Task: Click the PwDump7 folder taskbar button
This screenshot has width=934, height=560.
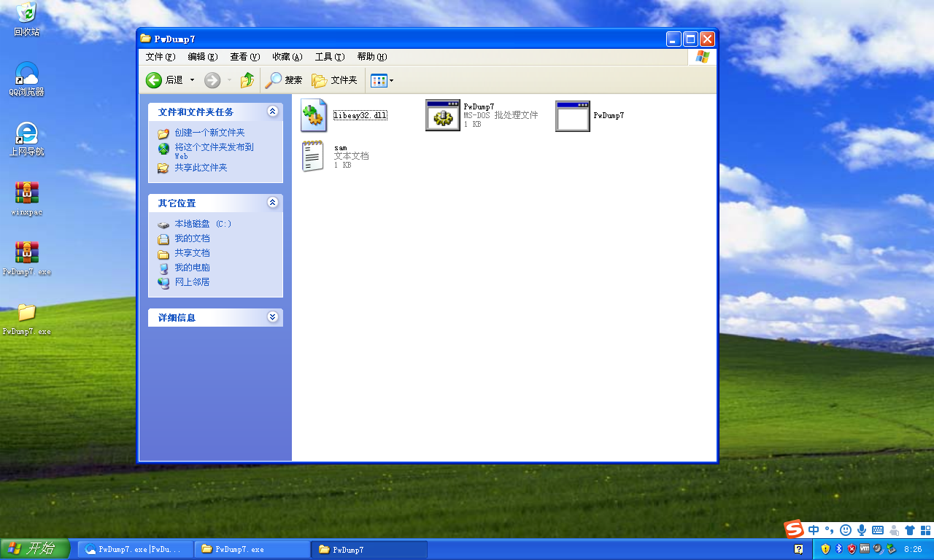Action: tap(370, 549)
